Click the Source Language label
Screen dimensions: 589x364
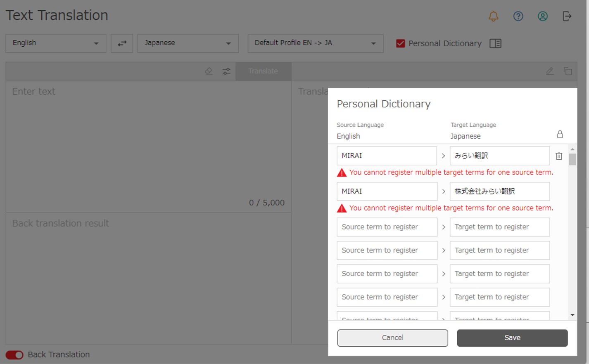pos(360,125)
